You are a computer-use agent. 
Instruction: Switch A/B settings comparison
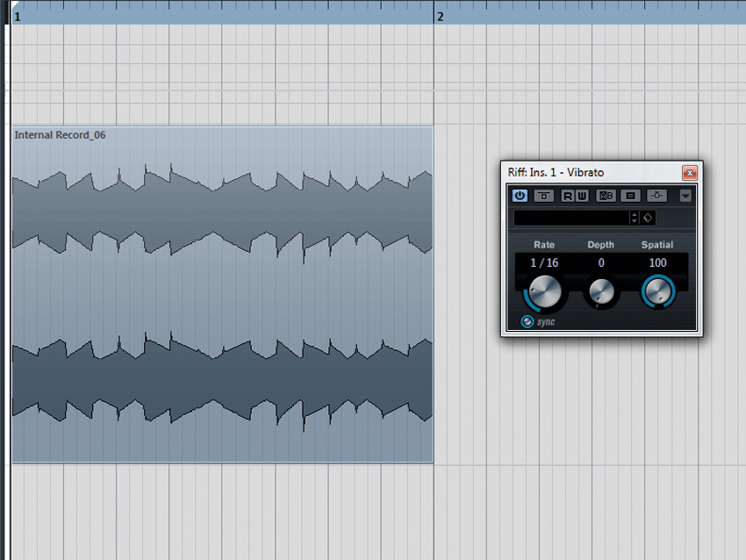(606, 196)
